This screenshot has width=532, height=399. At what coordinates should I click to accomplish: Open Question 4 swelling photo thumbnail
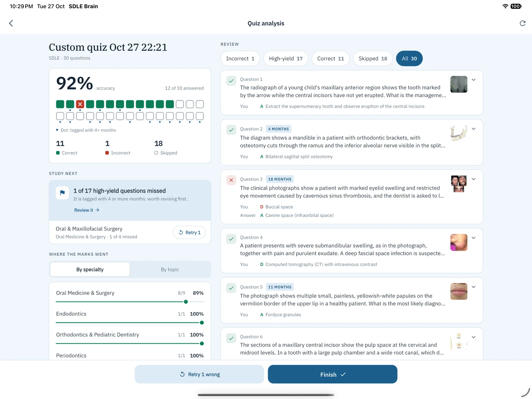[459, 243]
